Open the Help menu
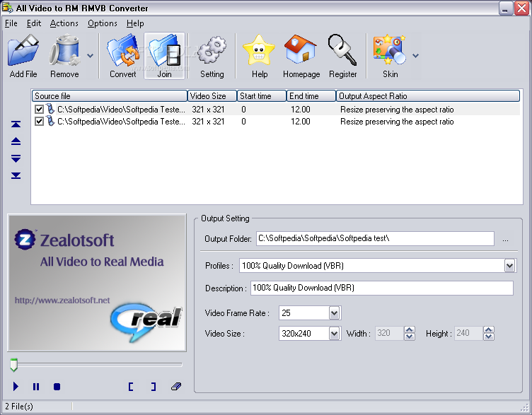The width and height of the screenshot is (532, 415). click(x=135, y=23)
